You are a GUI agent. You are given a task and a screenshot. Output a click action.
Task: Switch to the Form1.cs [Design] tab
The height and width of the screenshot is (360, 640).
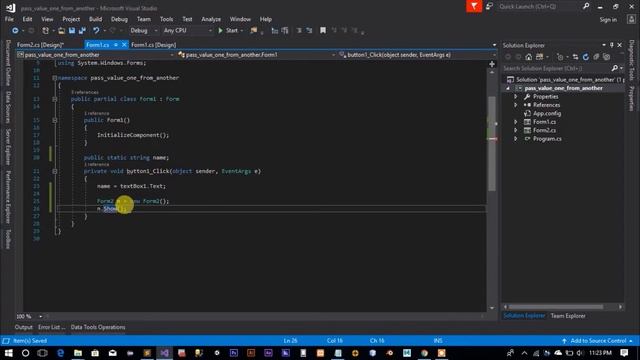pos(153,45)
